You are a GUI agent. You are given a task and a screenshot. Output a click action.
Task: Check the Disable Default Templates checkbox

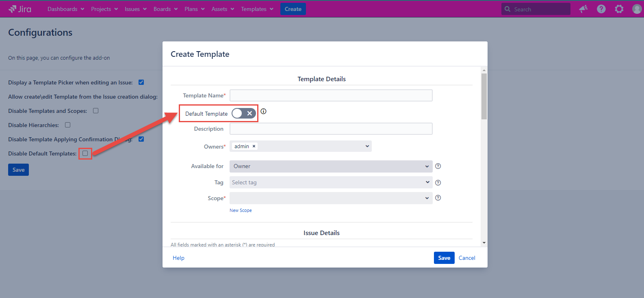(85, 153)
